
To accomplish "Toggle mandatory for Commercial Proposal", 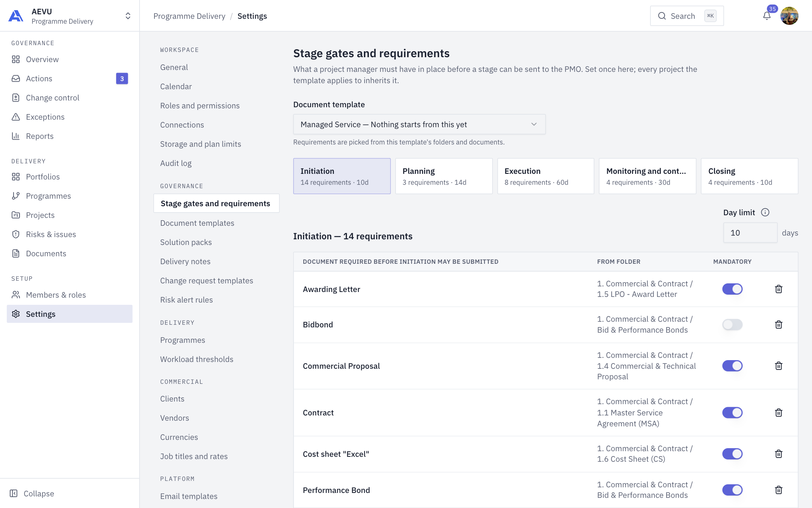I will click(732, 366).
